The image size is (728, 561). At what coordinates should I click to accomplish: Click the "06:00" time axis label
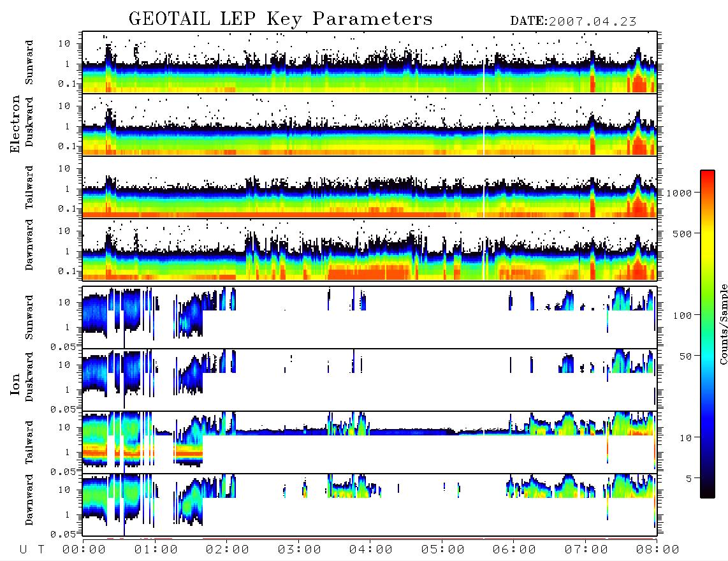pyautogui.click(x=514, y=550)
